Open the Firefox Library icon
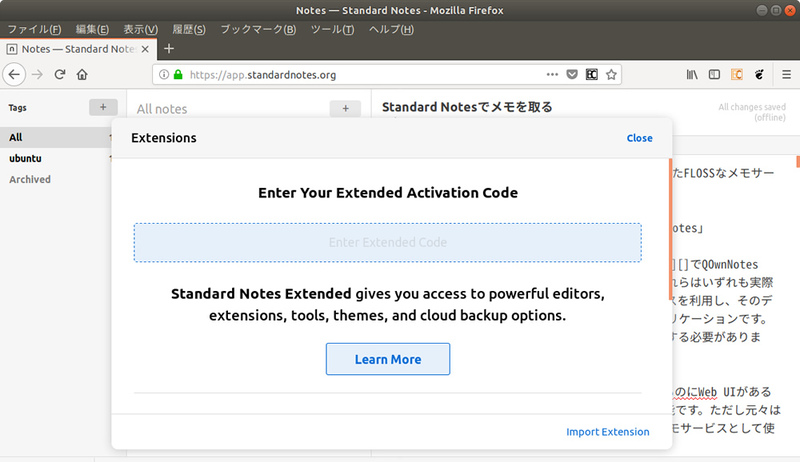The width and height of the screenshot is (800, 462). [x=692, y=74]
